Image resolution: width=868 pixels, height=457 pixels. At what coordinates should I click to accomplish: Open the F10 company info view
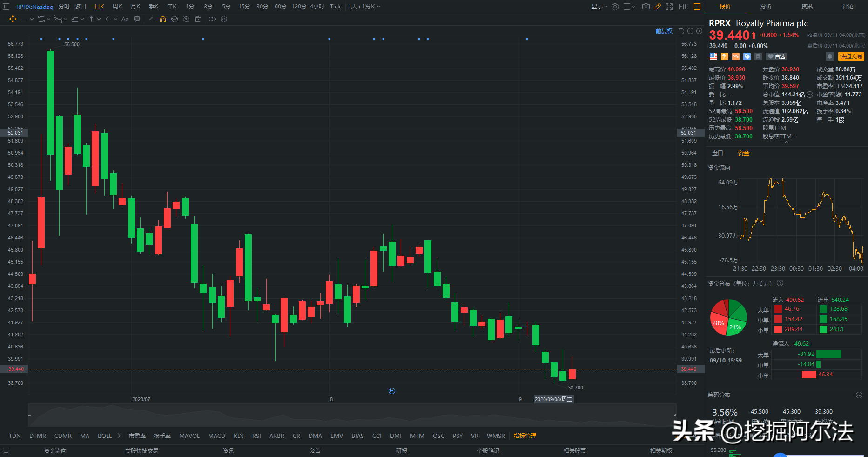(x=683, y=7)
